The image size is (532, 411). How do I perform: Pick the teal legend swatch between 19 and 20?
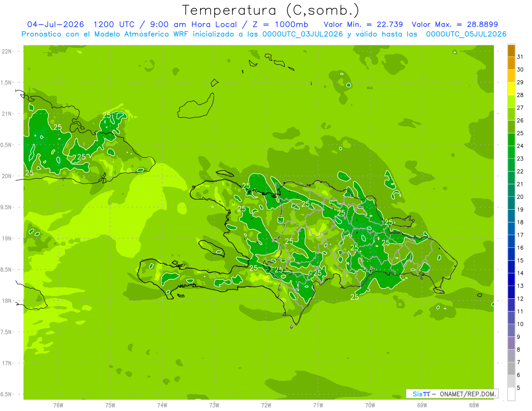[511, 203]
